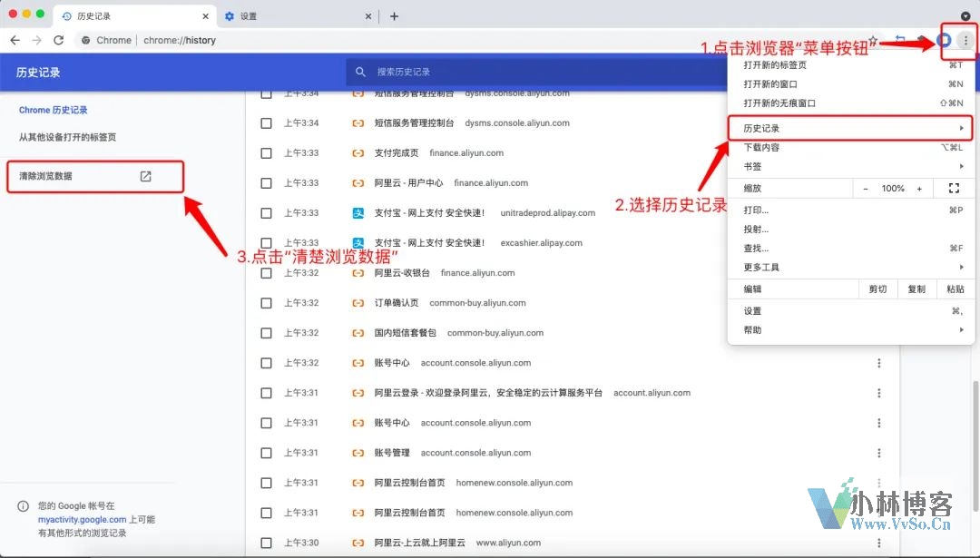Click external-link icon beside 清除浏览数据

coord(145,176)
